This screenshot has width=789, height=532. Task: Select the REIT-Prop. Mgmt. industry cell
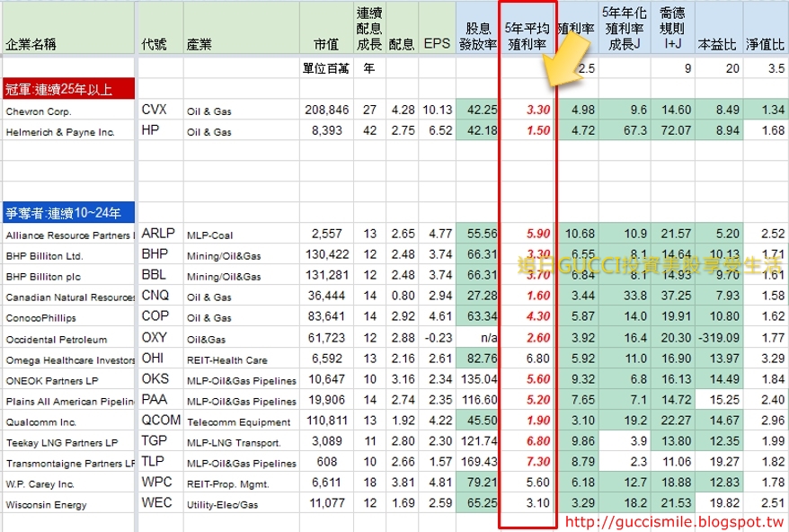click(x=242, y=483)
